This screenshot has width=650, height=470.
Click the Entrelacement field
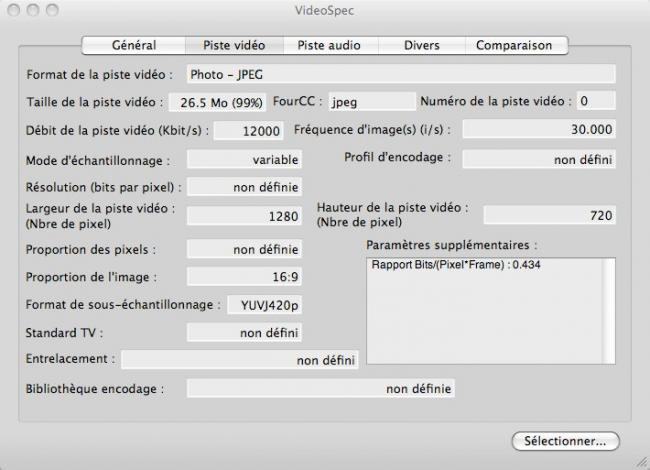[x=239, y=360]
